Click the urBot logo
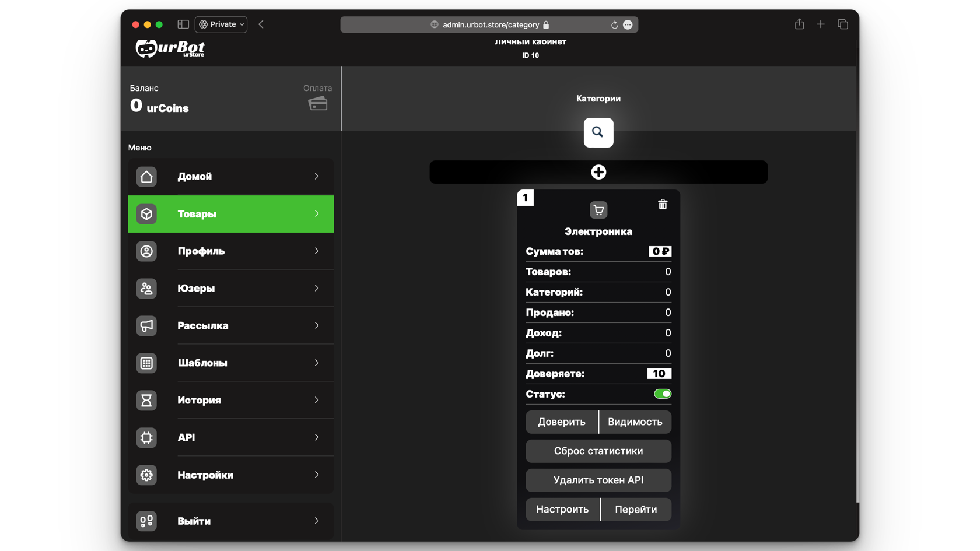 [170, 48]
